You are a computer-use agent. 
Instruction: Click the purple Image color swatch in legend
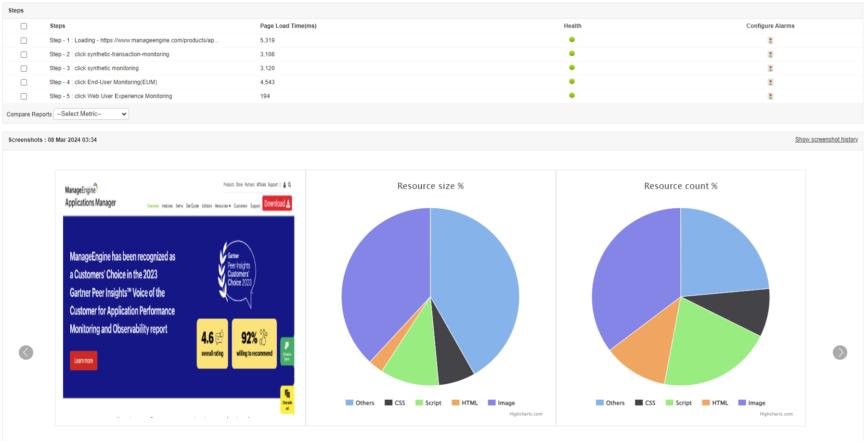[x=492, y=403]
